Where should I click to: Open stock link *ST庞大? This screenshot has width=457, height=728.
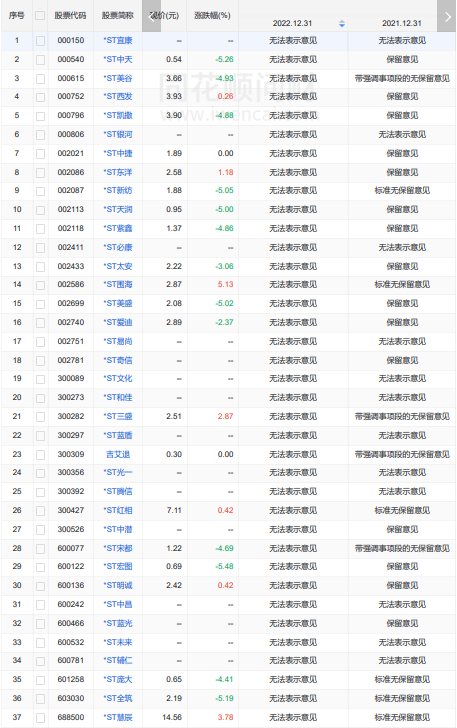pos(118,679)
